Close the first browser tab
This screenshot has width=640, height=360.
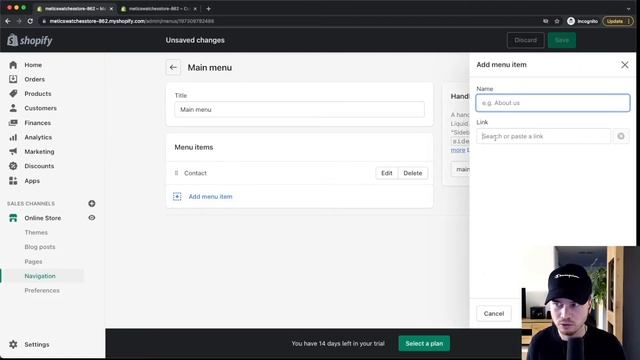click(111, 9)
